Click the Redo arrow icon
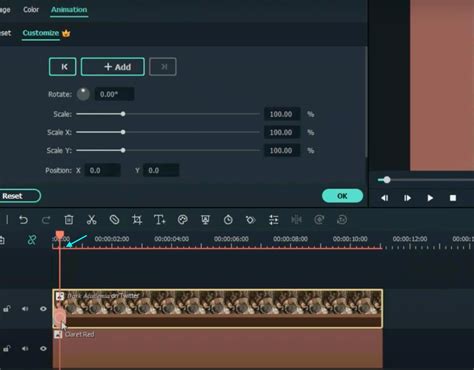 46,220
